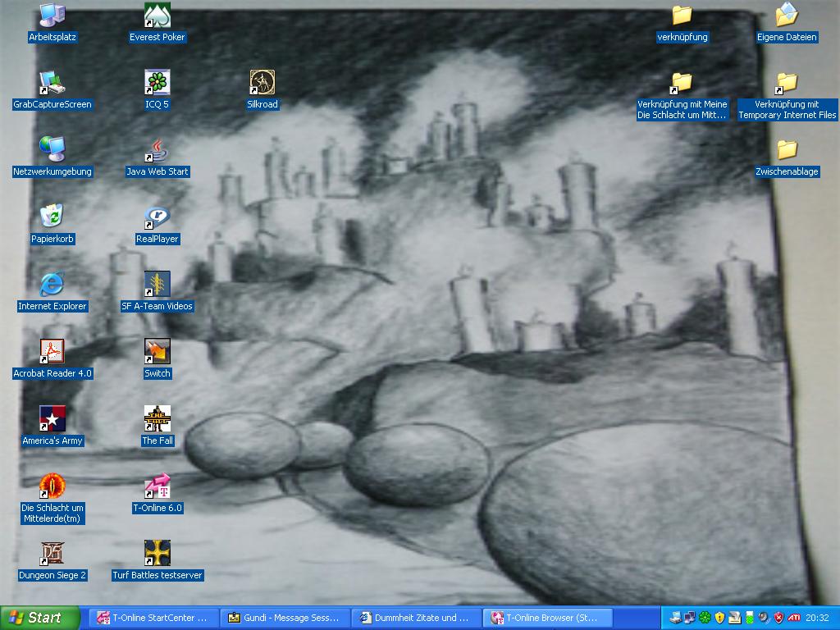Click the America's Army shortcut
Image resolution: width=840 pixels, height=630 pixels.
click(x=52, y=419)
